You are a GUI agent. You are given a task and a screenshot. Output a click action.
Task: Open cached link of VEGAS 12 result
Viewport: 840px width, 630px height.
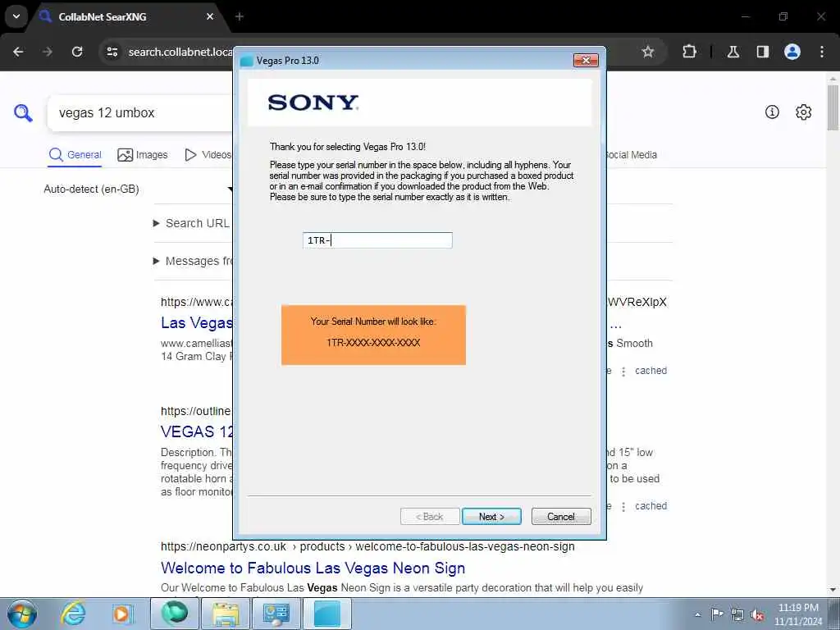tap(651, 506)
